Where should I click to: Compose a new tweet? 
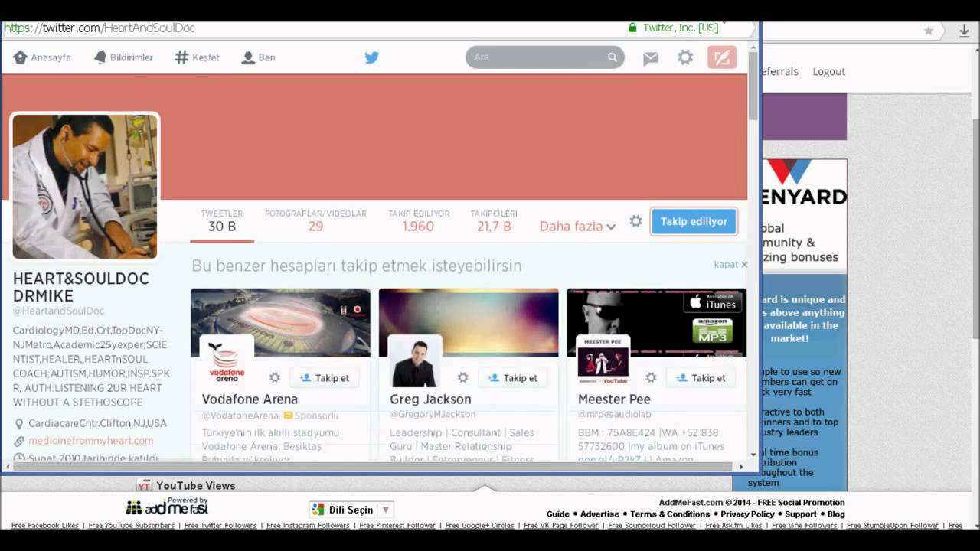722,57
